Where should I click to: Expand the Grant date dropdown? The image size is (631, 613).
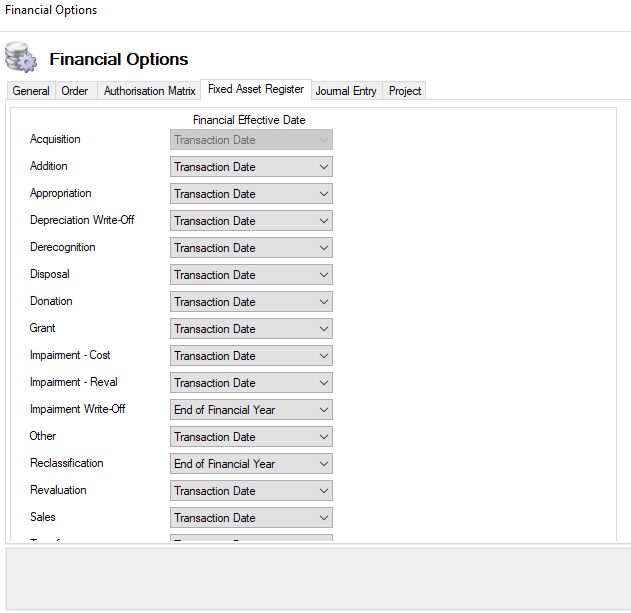pyautogui.click(x=251, y=329)
